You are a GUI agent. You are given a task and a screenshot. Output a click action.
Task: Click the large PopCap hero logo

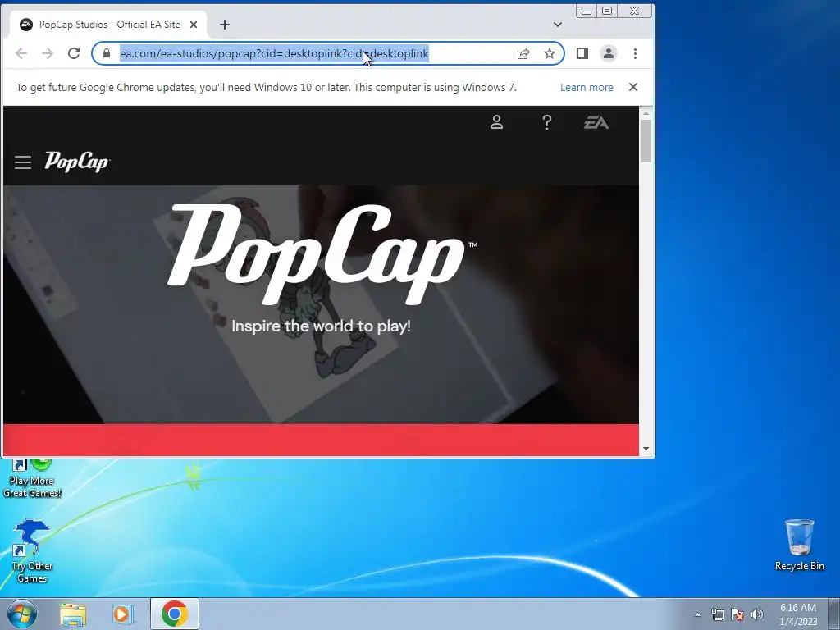(322, 254)
